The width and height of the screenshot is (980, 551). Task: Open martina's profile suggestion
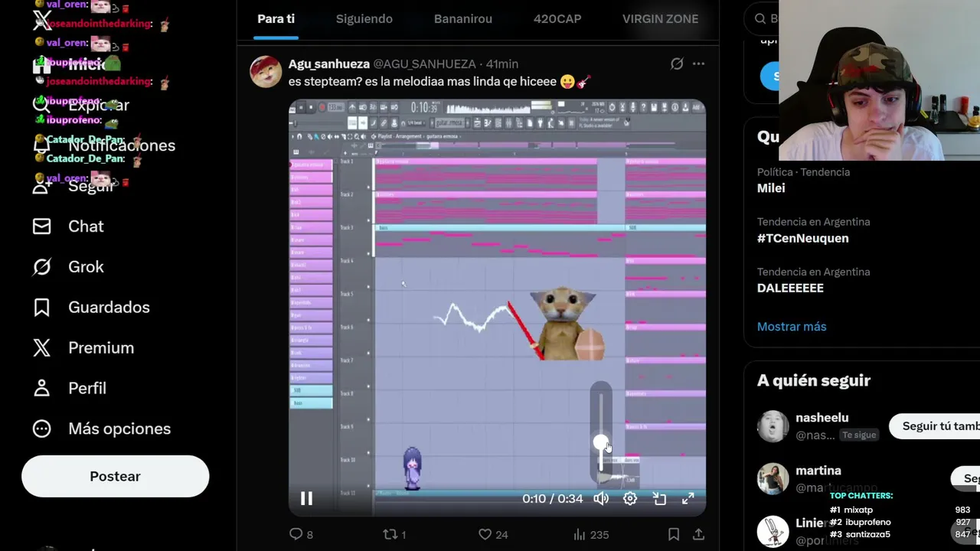[818, 471]
